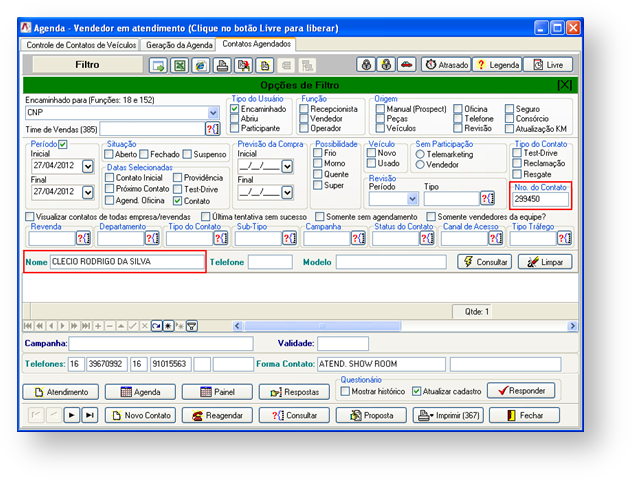This screenshot has height=480, width=632.
Task: Toggle the Período checkbox
Action: (62, 144)
